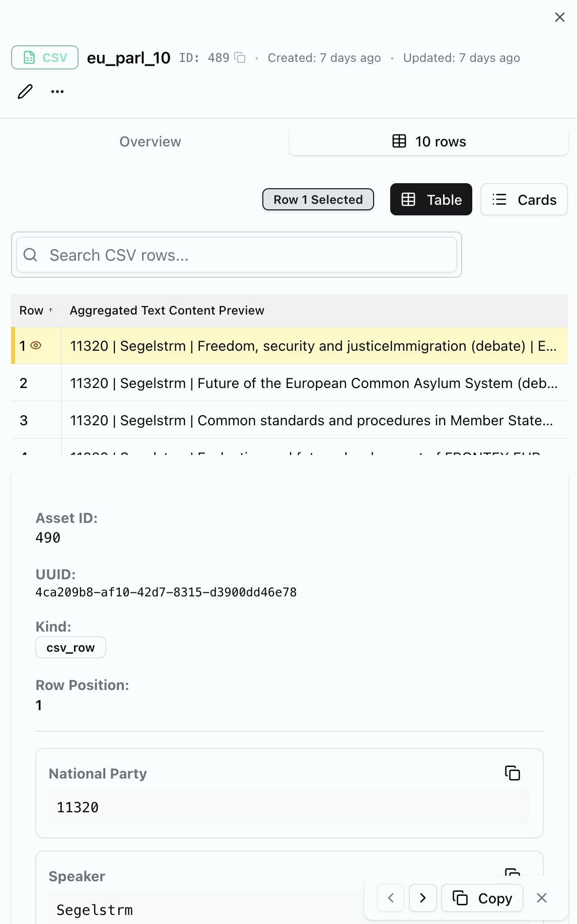The width and height of the screenshot is (577, 924).
Task: Copy the National Party value
Action: pyautogui.click(x=512, y=773)
